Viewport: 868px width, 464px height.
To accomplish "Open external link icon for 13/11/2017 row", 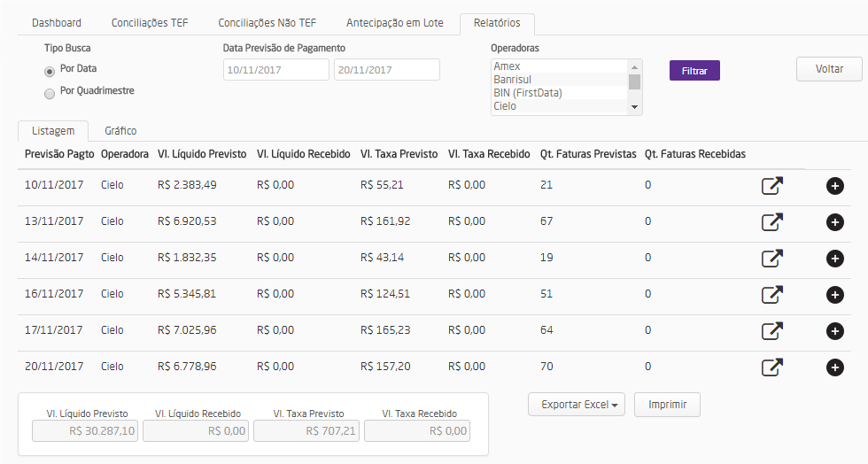I will [772, 222].
